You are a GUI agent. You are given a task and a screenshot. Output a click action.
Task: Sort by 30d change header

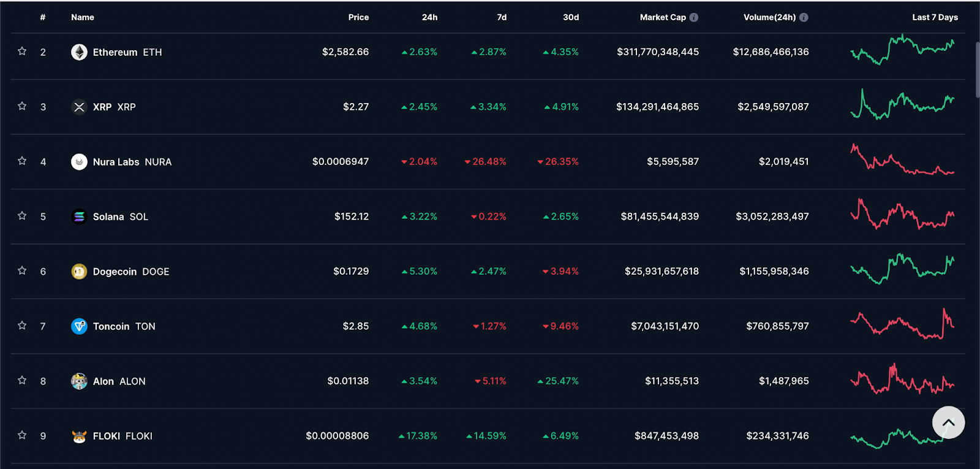(571, 17)
